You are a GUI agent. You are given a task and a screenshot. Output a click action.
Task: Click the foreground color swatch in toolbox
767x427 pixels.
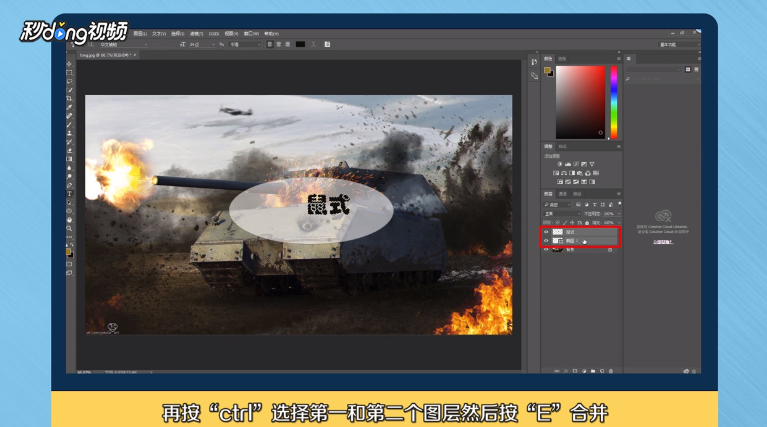[68, 251]
